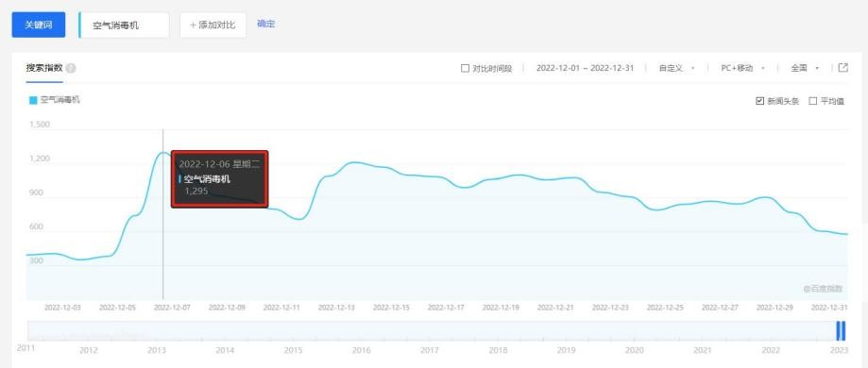The width and height of the screenshot is (868, 368).
Task: Click the 2022-12-13 date on chart axis
Action: tap(336, 307)
